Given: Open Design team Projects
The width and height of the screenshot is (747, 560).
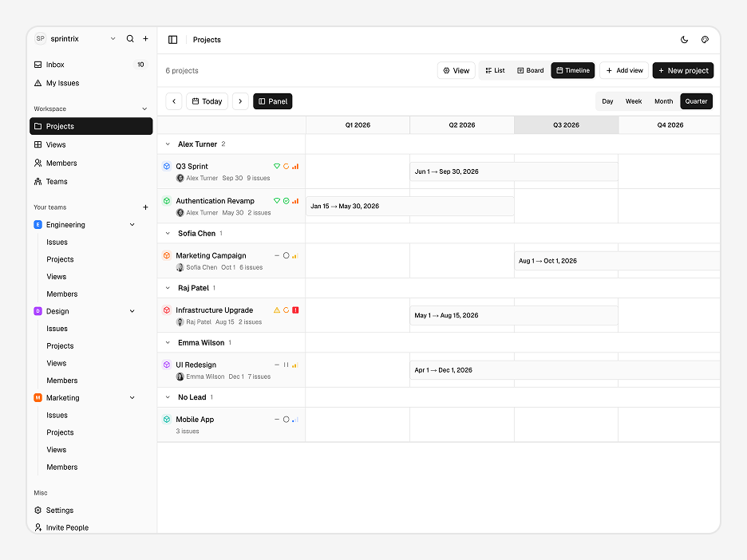Looking at the screenshot, I should click(x=60, y=346).
